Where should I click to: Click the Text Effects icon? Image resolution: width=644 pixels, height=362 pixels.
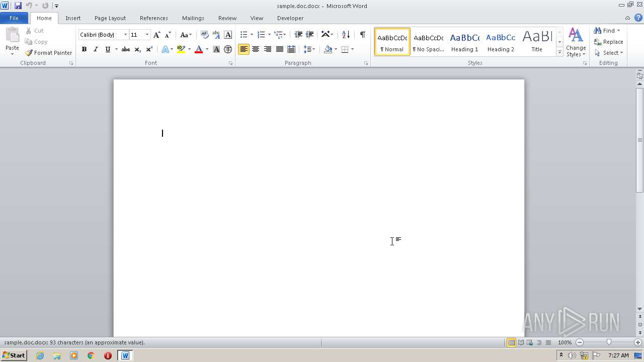coord(165,49)
